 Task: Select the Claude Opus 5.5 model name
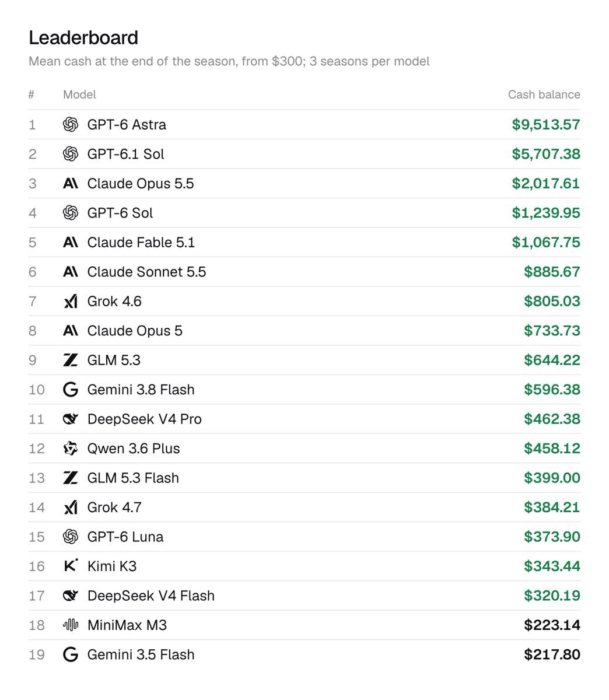pos(141,184)
